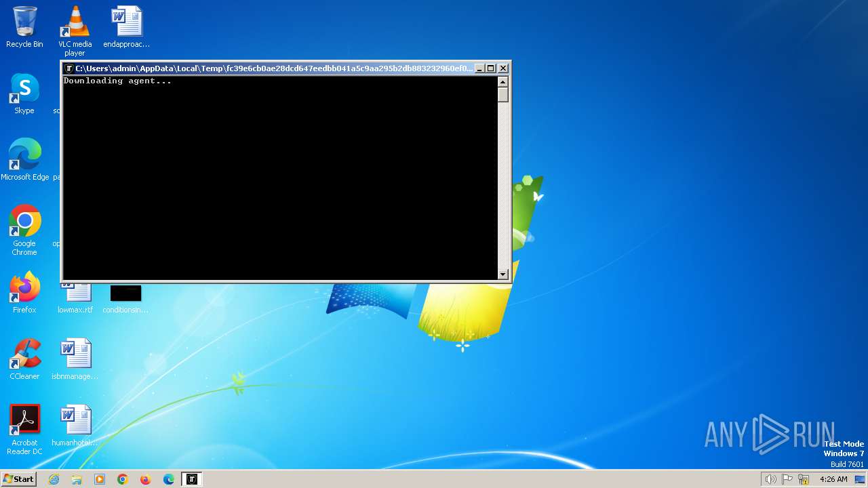
Task: Open the Firefox desktop shortcut
Action: coord(24,293)
